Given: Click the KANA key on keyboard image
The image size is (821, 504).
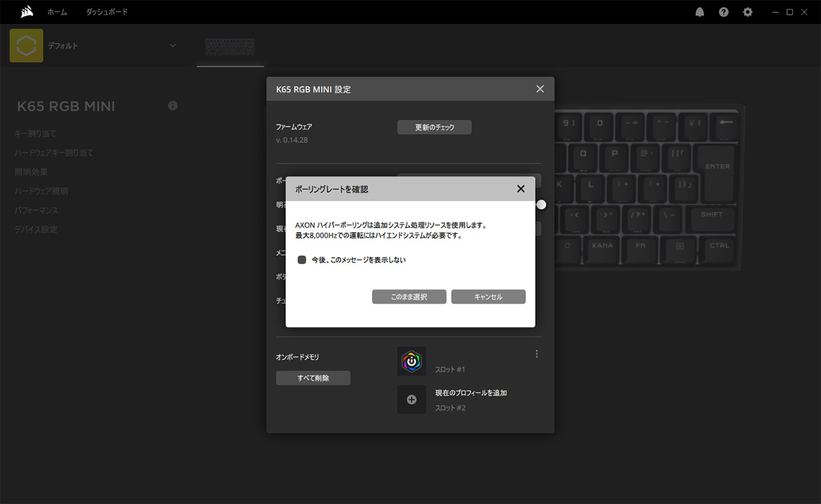Looking at the screenshot, I should [x=602, y=249].
